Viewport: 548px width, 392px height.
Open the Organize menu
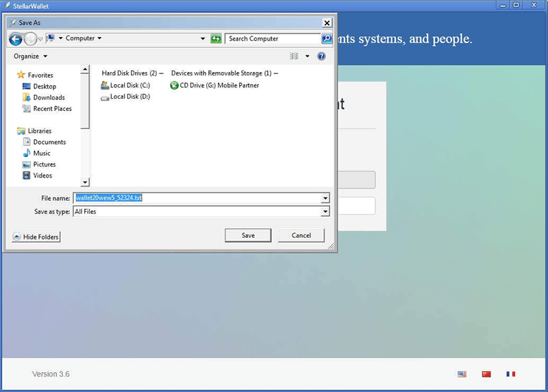30,56
